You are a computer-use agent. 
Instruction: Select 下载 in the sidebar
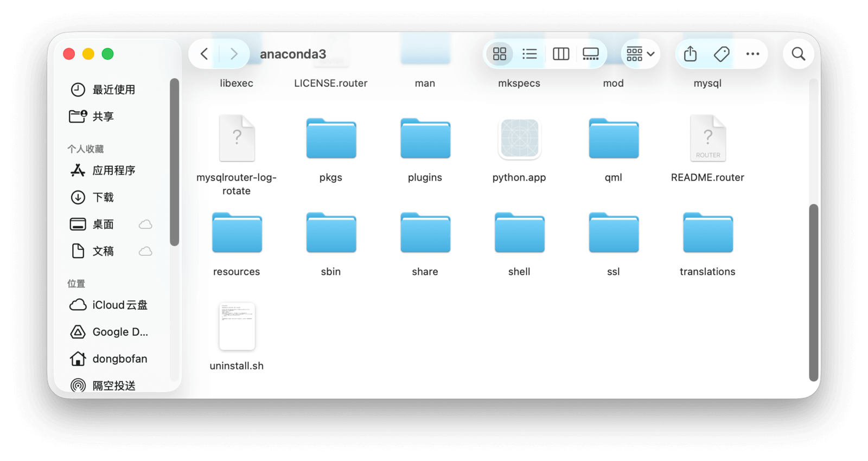point(103,197)
